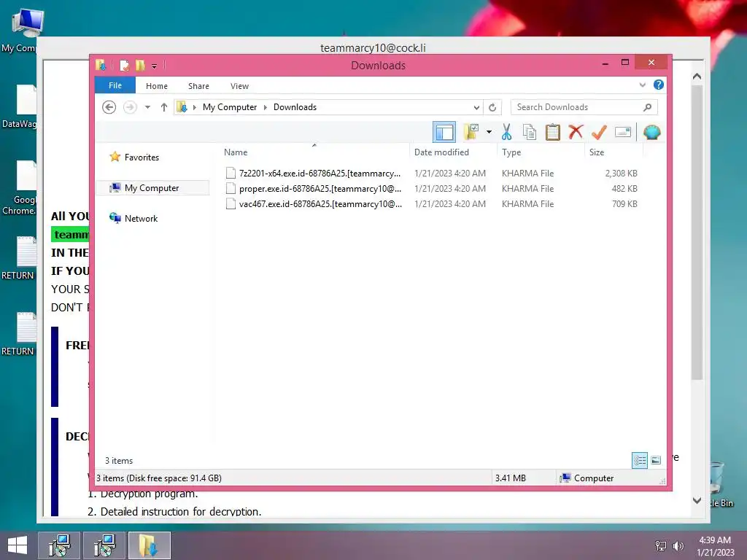Click the red X Delete icon
Image resolution: width=747 pixels, height=560 pixels.
pyautogui.click(x=576, y=131)
